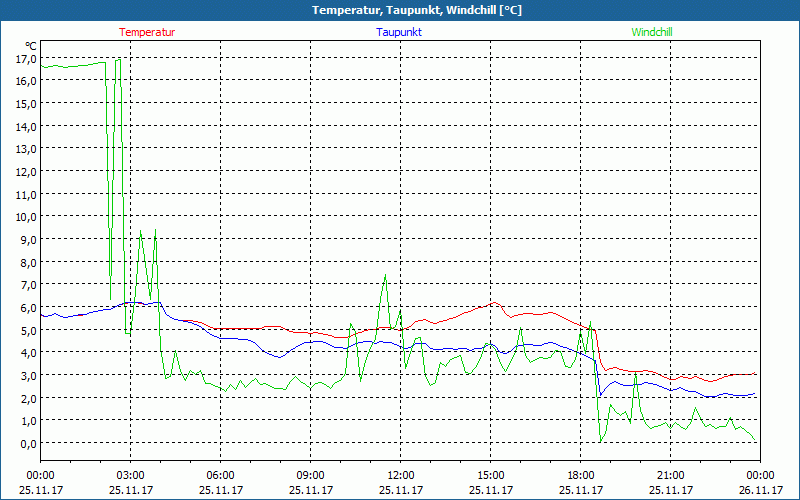
Task: Click the red Temperatur legend label
Action: point(147,32)
